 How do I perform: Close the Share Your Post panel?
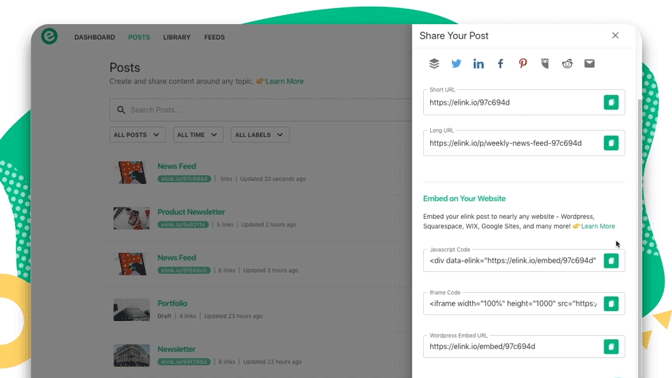(x=615, y=36)
